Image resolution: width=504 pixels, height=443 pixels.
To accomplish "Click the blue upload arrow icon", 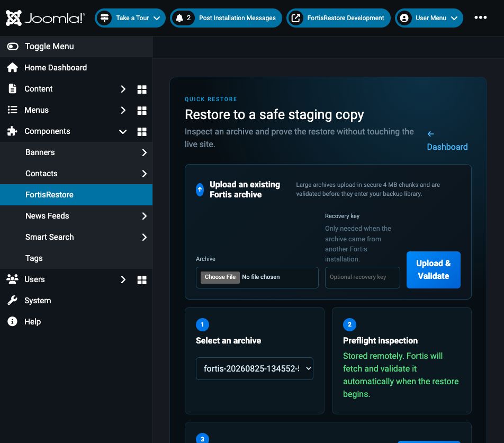I will [200, 189].
